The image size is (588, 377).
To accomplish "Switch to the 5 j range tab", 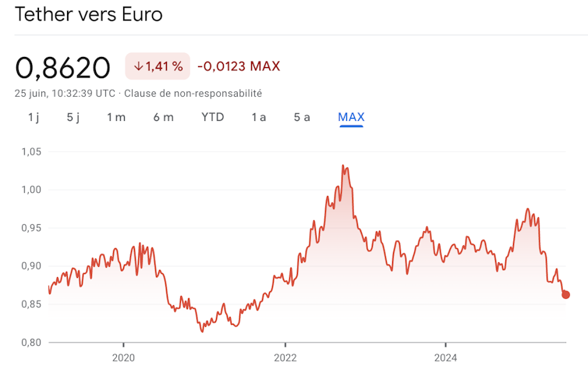I will pyautogui.click(x=73, y=117).
